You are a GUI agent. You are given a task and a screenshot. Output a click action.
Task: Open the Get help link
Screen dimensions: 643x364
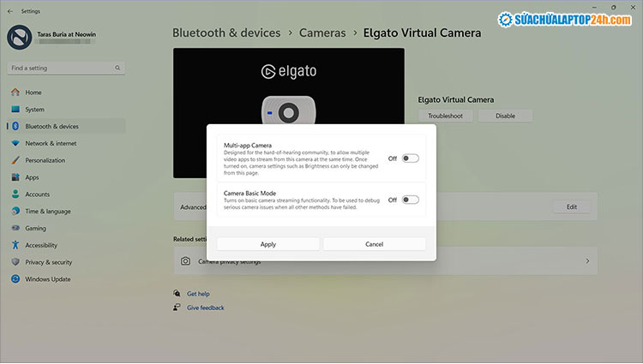[198, 294]
